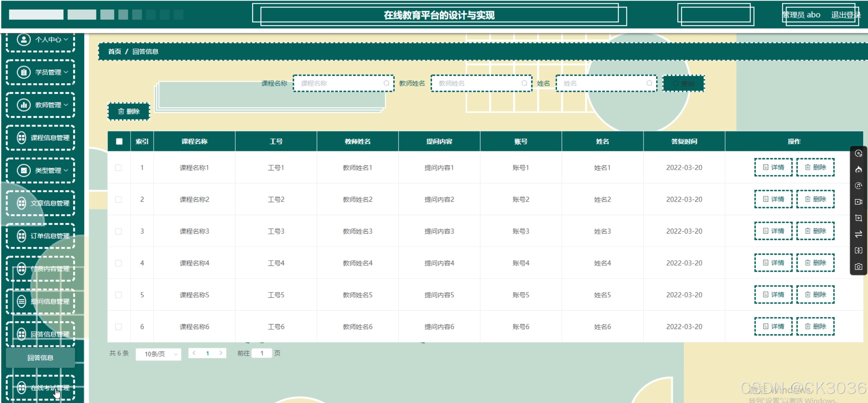
Task: Click the search icon in 课程名称 field
Action: click(x=386, y=83)
